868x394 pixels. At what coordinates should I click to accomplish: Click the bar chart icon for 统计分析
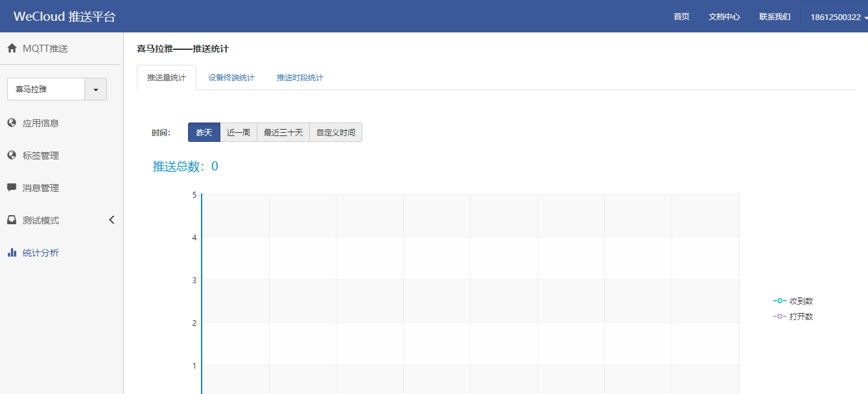[x=12, y=252]
